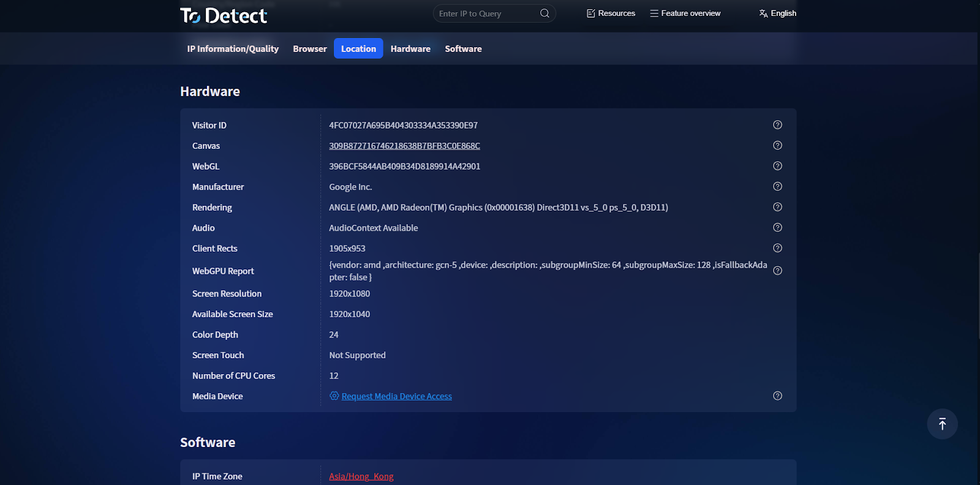Show help for Manufacturer row
Image resolution: width=980 pixels, height=485 pixels.
tap(777, 187)
